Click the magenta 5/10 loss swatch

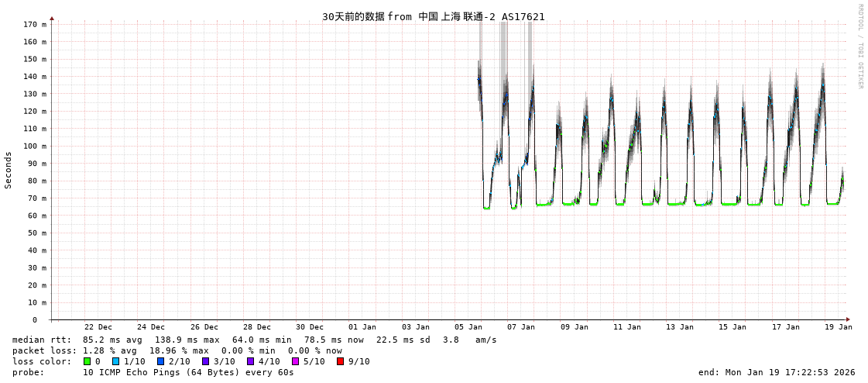coord(295,361)
